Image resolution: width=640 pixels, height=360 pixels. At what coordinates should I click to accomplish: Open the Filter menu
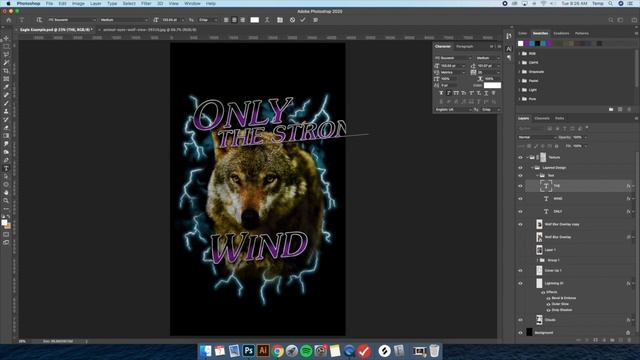click(x=146, y=3)
